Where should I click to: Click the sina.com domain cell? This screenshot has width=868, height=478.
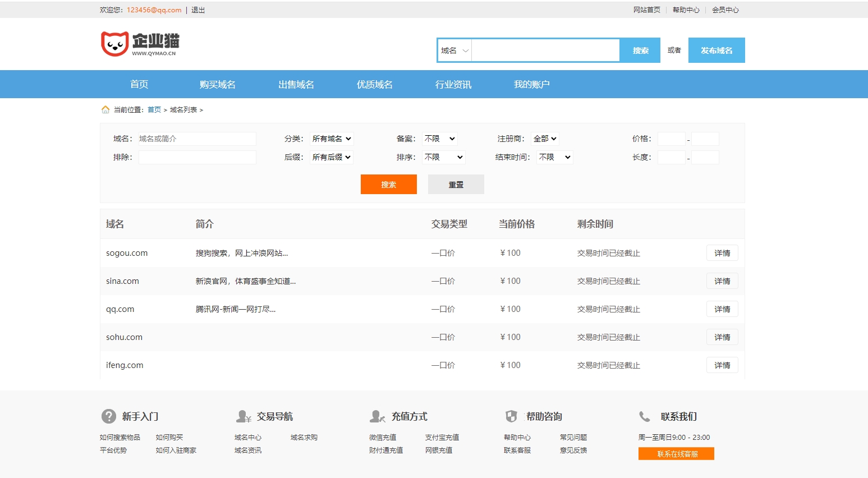pyautogui.click(x=122, y=281)
